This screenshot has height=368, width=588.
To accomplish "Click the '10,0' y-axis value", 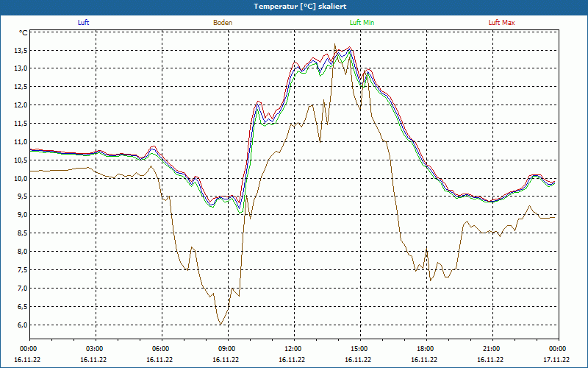I will (x=21, y=178).
